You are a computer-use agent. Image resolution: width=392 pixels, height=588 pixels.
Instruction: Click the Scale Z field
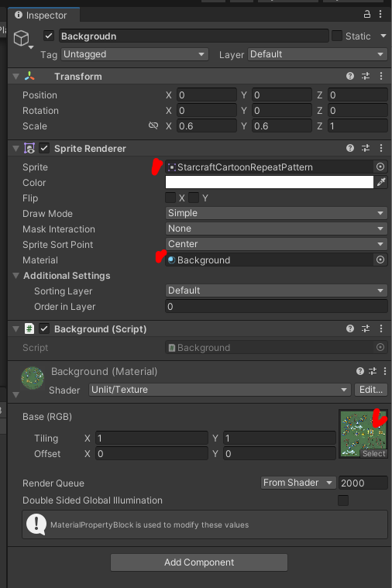[357, 126]
